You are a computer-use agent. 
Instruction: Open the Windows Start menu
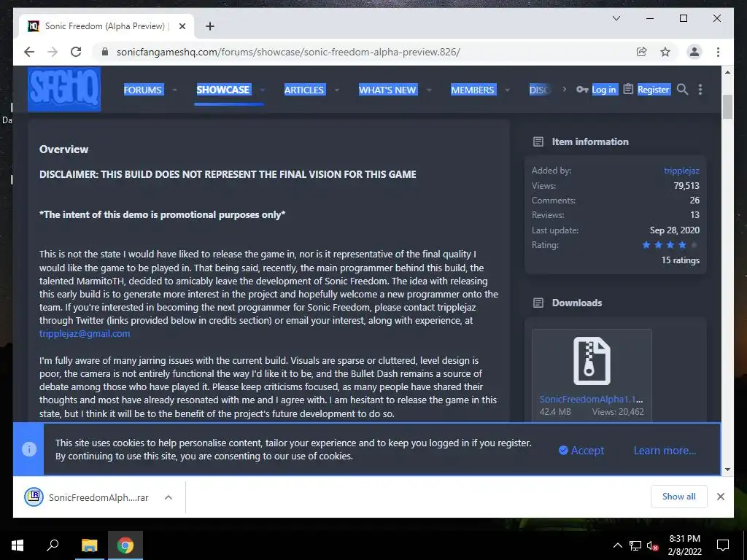point(18,545)
